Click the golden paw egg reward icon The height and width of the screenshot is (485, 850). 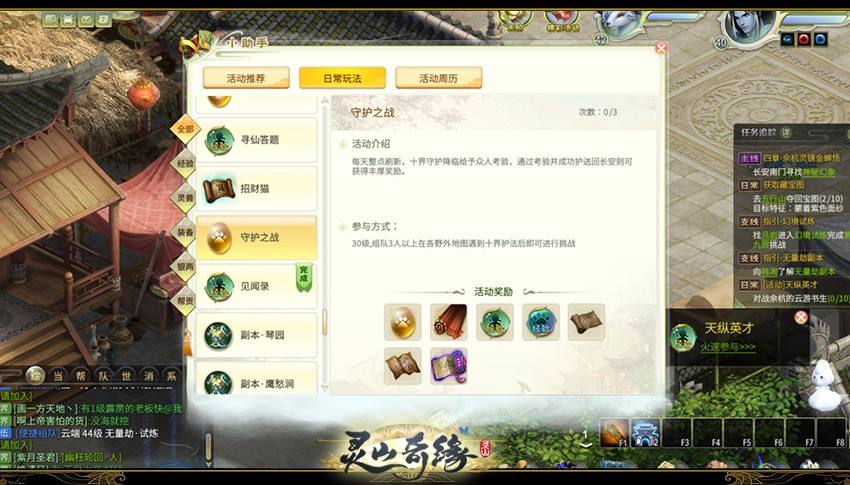coord(402,322)
